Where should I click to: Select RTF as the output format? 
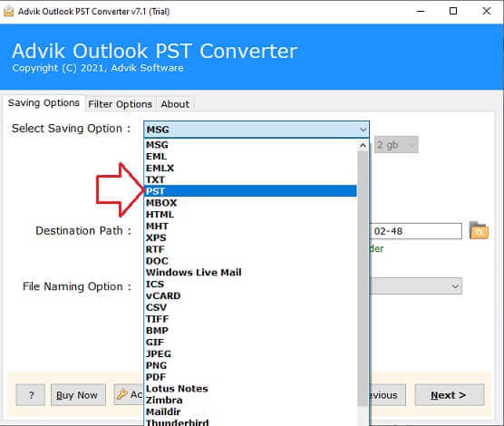tap(251, 249)
